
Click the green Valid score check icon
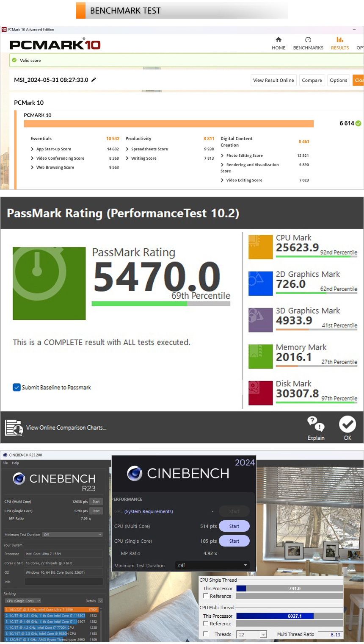(x=14, y=60)
